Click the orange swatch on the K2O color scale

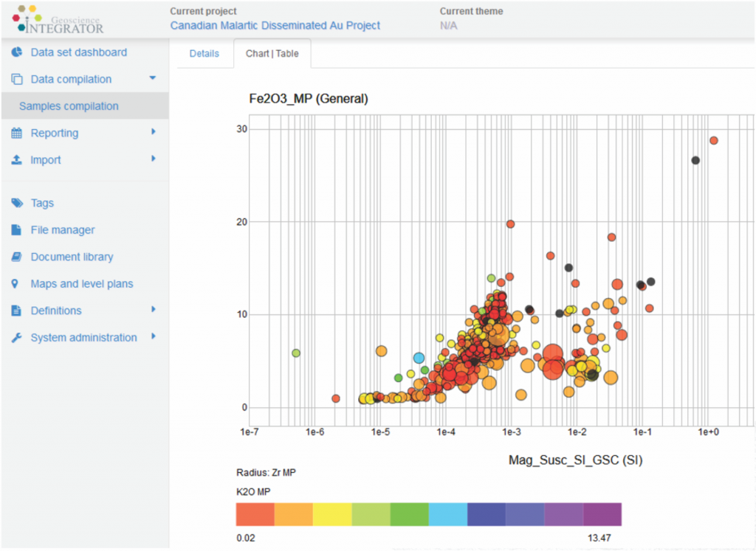click(x=292, y=514)
